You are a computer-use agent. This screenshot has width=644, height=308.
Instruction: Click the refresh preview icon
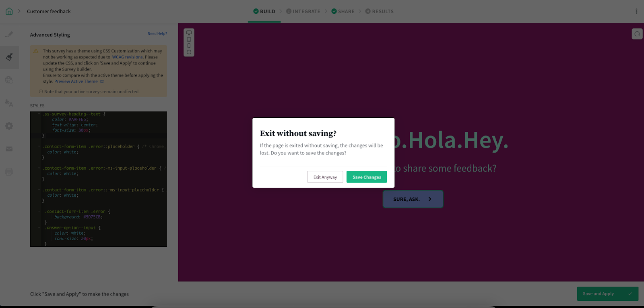coord(637,34)
